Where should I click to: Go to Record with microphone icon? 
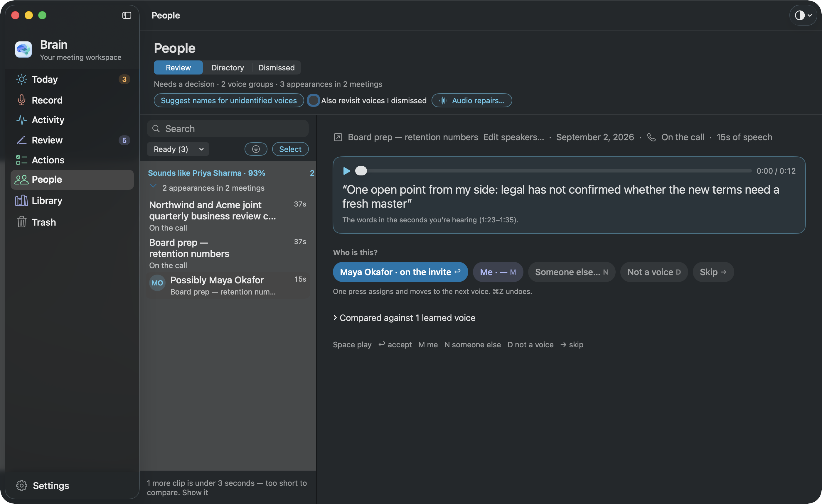coord(72,100)
